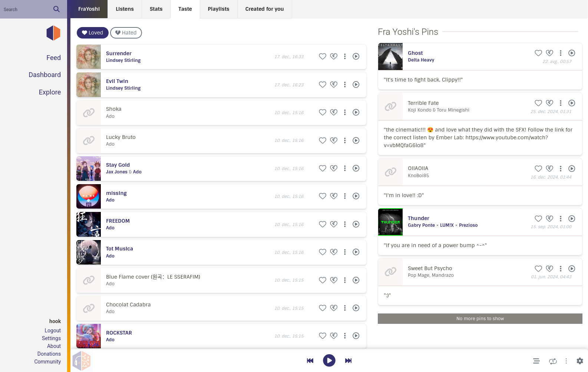Image resolution: width=588 pixels, height=372 pixels.
Task: Open the Playlists tab
Action: (x=218, y=9)
